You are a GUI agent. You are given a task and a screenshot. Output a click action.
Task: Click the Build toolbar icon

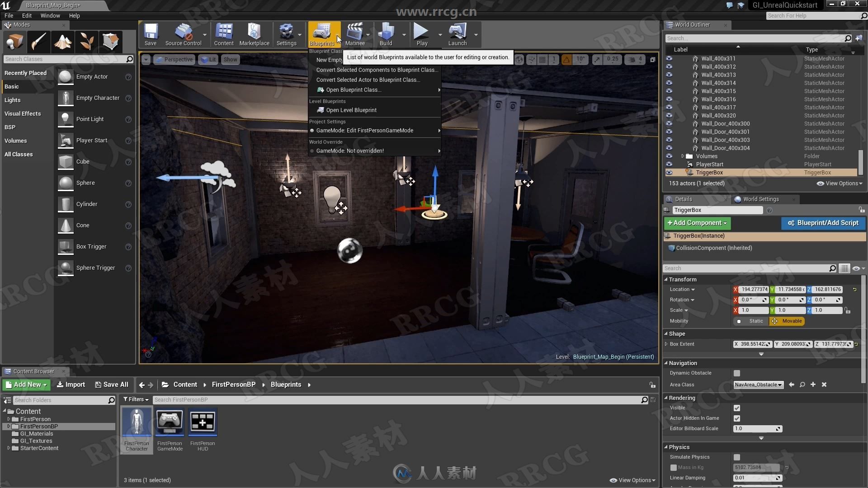(386, 34)
